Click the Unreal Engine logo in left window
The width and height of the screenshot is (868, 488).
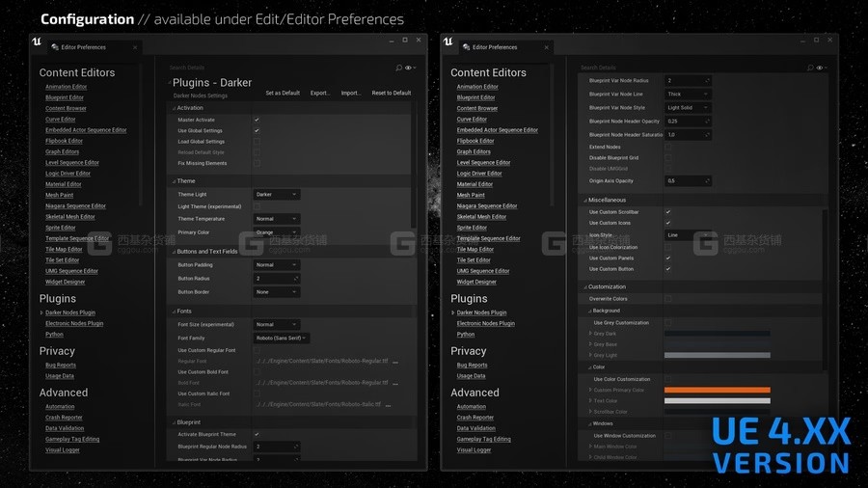37,41
